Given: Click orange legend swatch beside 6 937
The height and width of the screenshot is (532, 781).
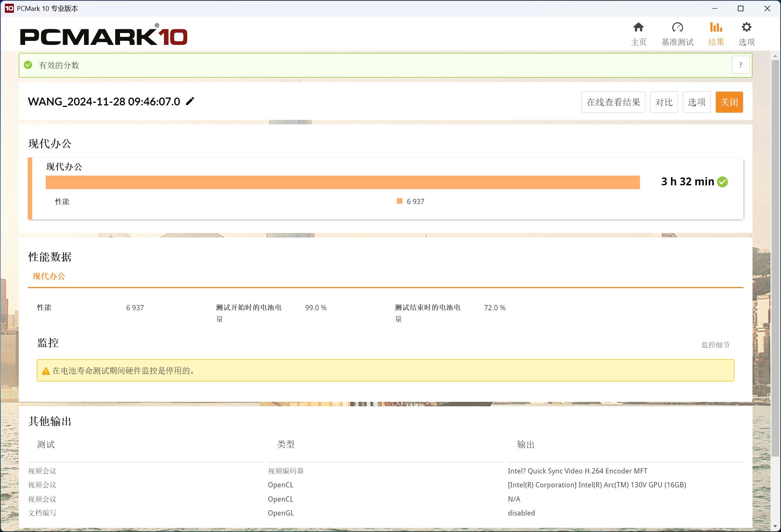Looking at the screenshot, I should (400, 201).
